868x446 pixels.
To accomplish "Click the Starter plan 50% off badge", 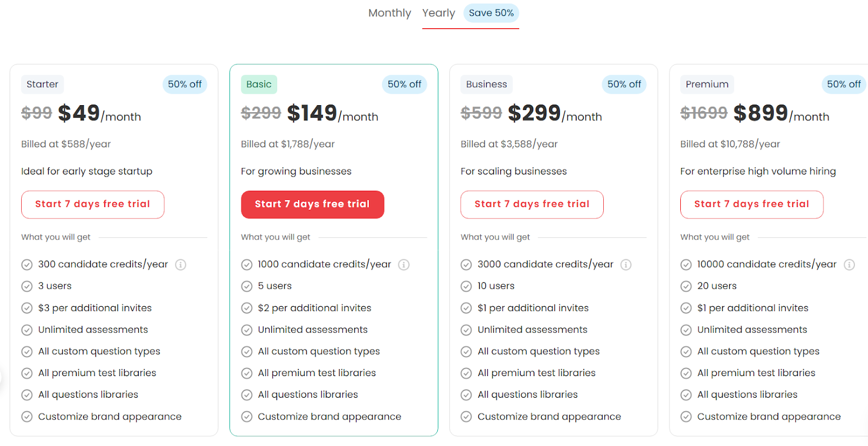I will pos(184,84).
